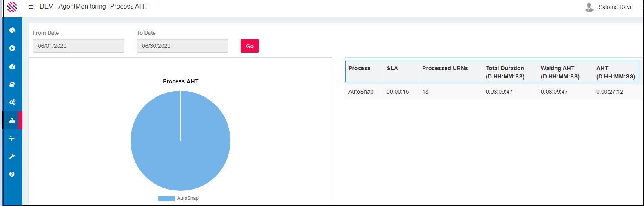Click the wrench tool sidebar icon
Image resolution: width=644 pixels, height=206 pixels.
[x=12, y=156]
